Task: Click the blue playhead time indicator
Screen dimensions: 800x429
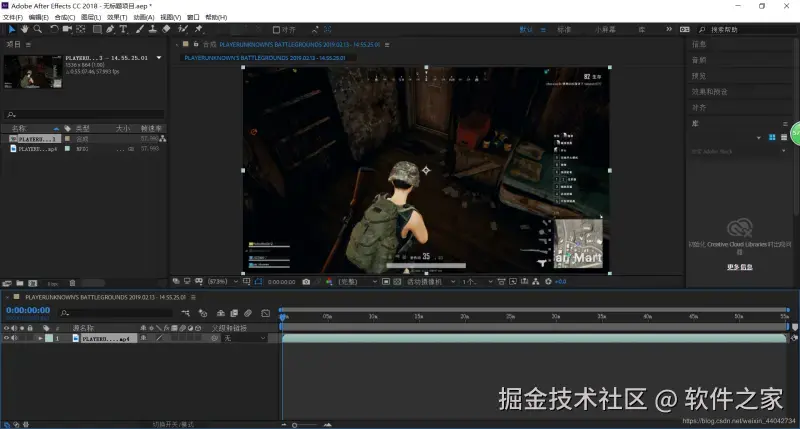Action: [283, 317]
